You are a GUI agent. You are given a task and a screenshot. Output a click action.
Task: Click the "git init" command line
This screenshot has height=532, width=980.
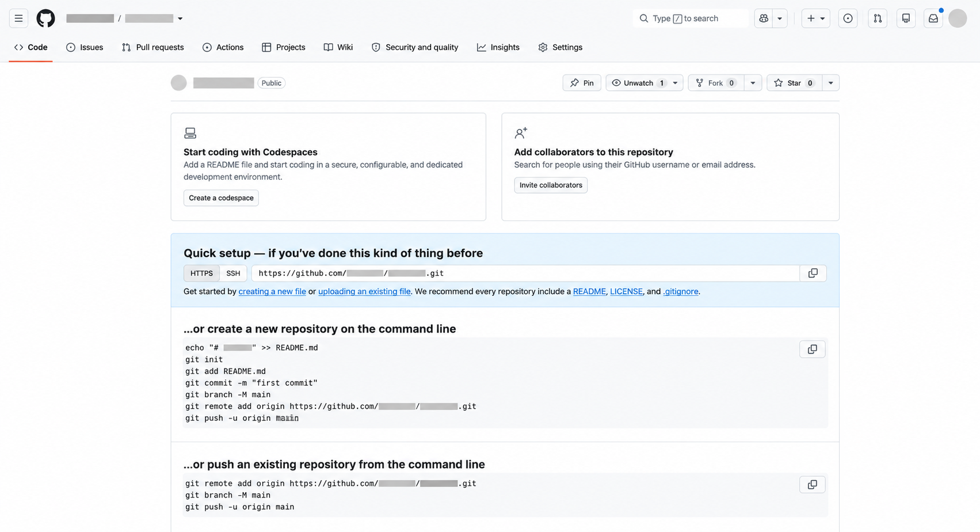204,359
